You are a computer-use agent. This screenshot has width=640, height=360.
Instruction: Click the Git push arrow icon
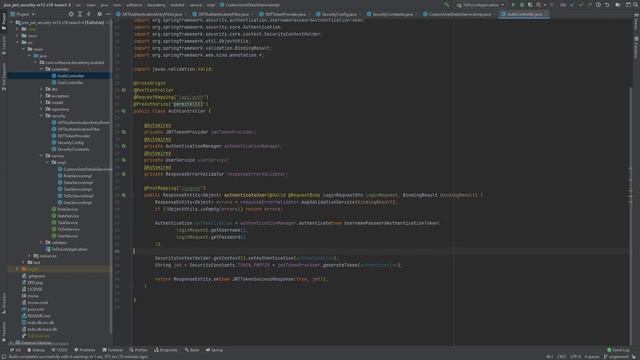click(x=589, y=5)
